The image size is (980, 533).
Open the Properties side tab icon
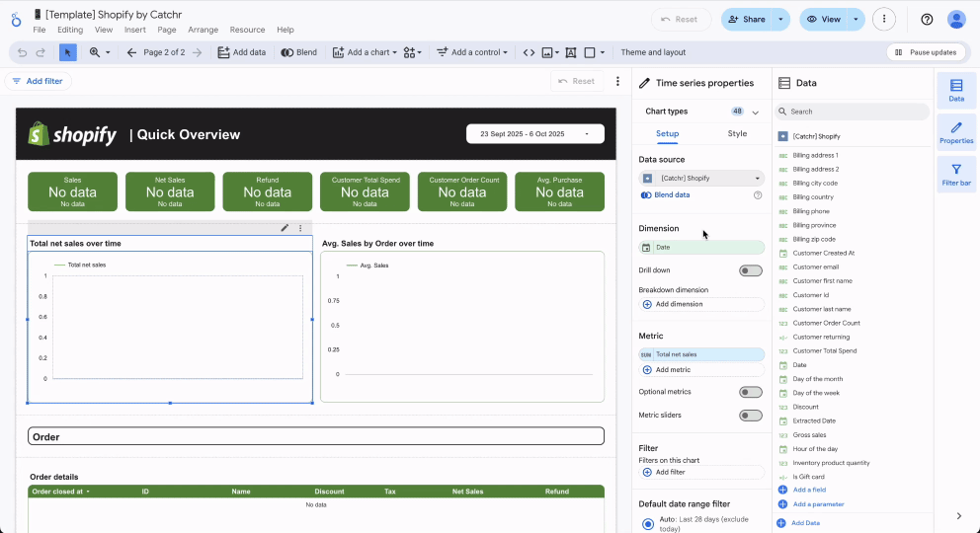coord(956,132)
